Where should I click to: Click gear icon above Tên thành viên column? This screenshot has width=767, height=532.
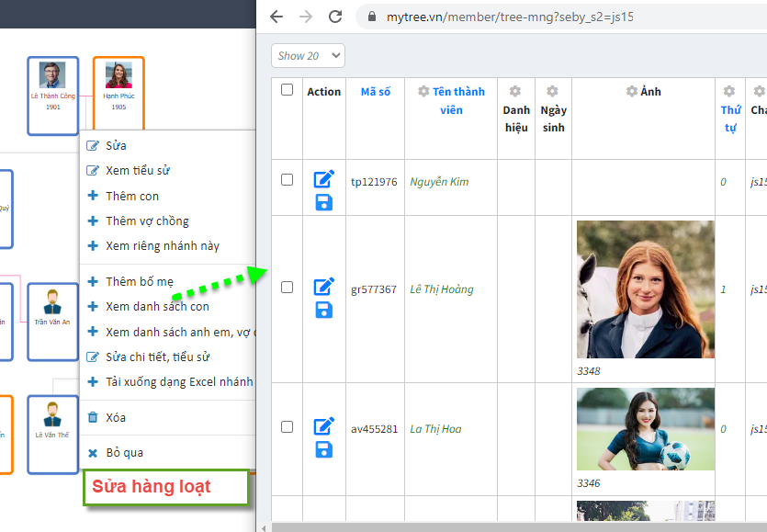tap(423, 92)
